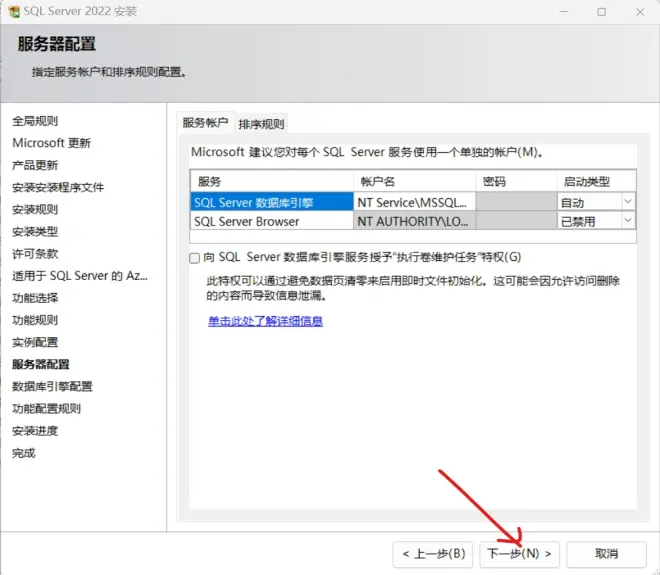Minimize the SQL Server 2022 安装 window
Viewport: 660px width, 575px height.
pyautogui.click(x=564, y=11)
